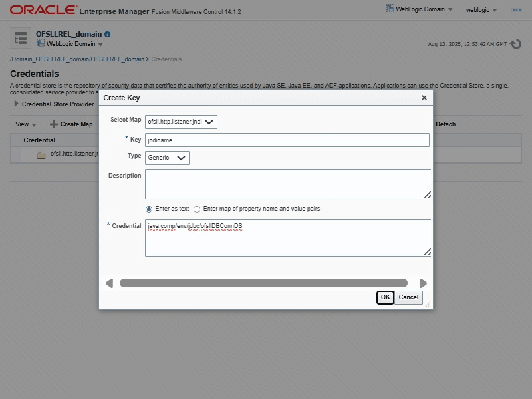Click the Key input field
The width and height of the screenshot is (532, 399).
point(287,140)
